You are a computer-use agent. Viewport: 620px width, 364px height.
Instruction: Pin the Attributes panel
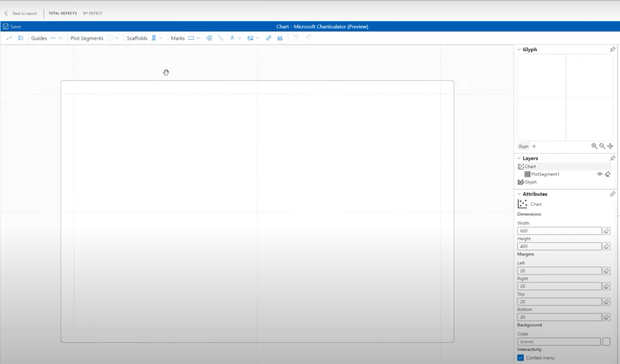[x=613, y=194]
